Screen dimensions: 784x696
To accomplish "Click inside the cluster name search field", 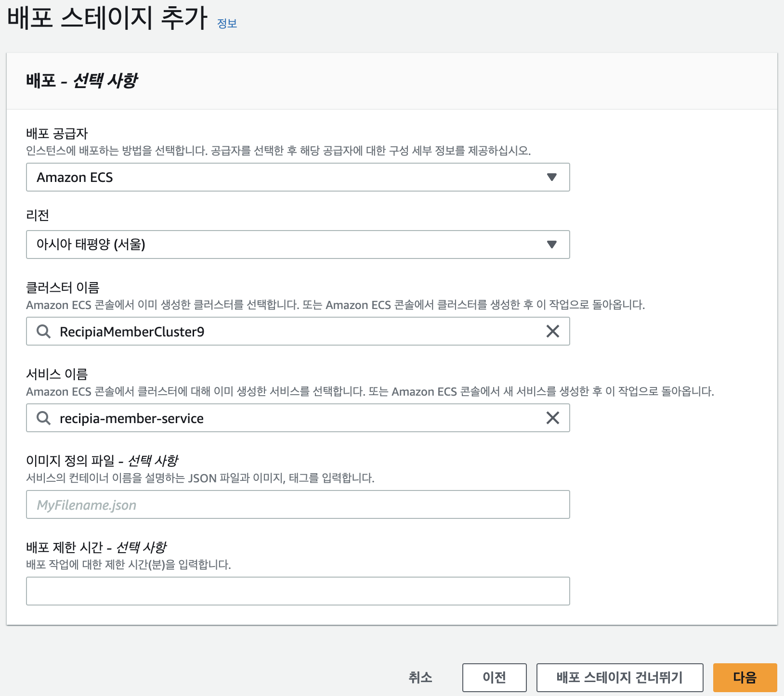I will pos(241,331).
